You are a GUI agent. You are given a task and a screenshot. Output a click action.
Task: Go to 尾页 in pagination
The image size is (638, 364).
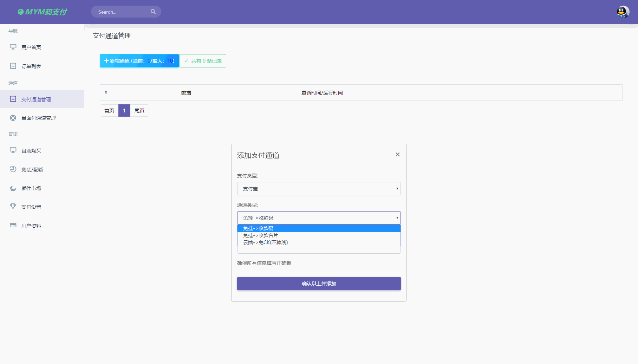[x=139, y=111]
